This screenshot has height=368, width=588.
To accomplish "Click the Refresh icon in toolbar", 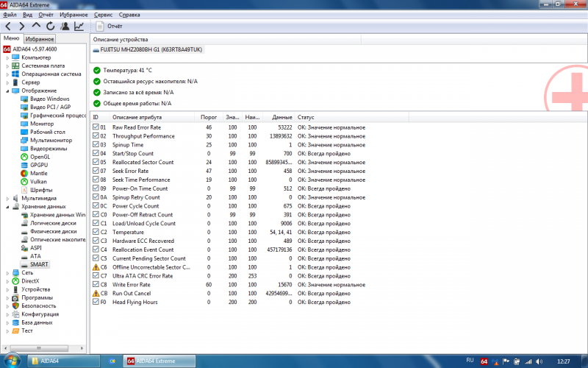I will pyautogui.click(x=49, y=26).
